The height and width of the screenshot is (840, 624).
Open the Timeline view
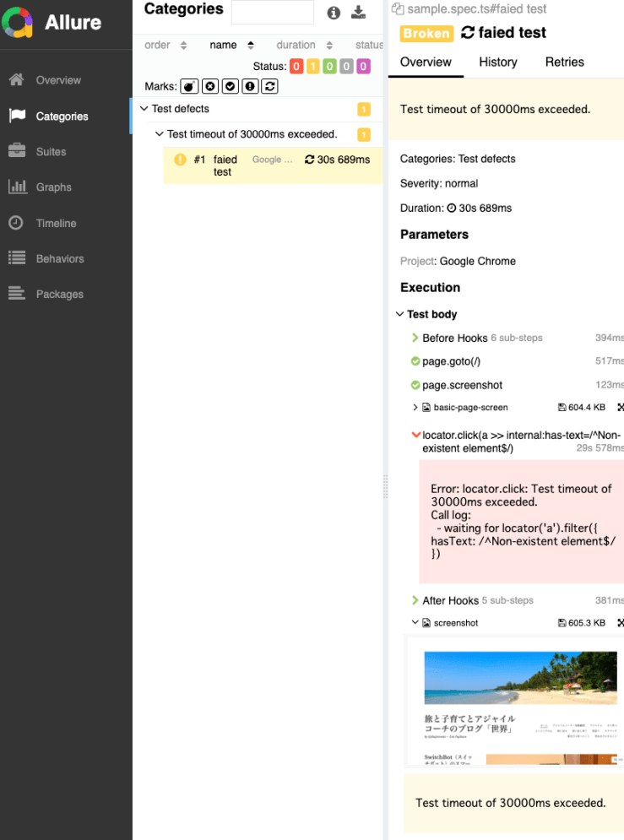[x=56, y=224]
